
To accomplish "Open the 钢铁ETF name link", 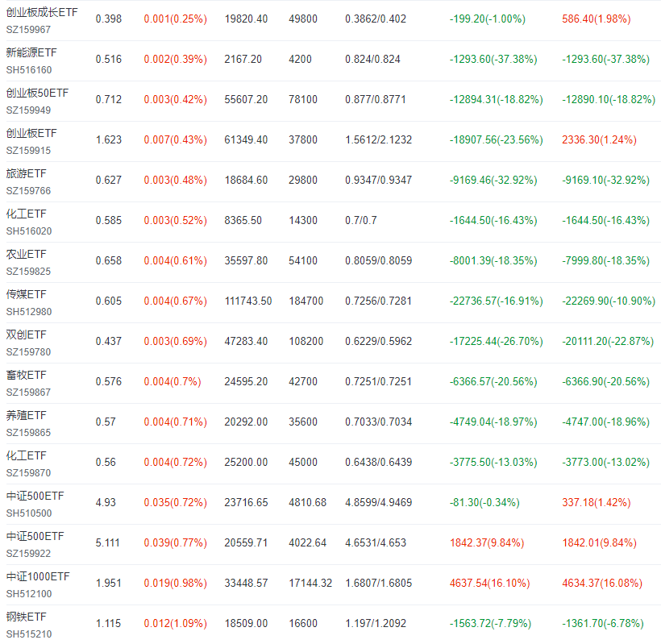I will (26, 617).
